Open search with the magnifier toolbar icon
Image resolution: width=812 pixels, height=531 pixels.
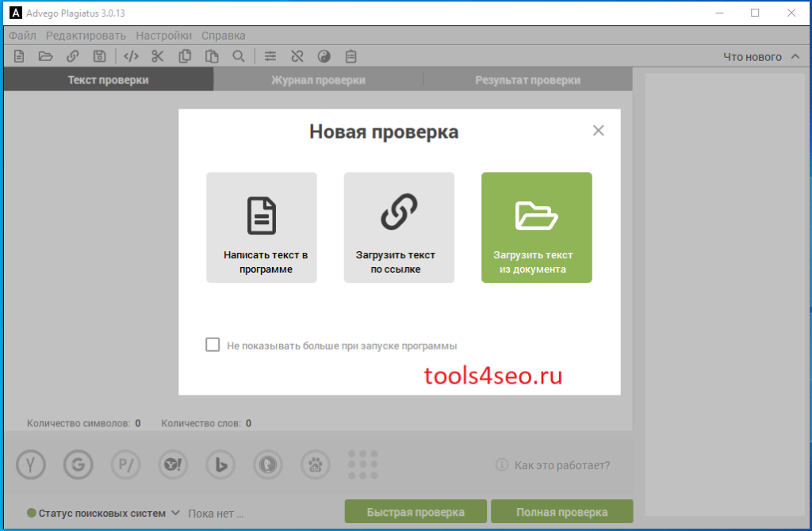click(238, 56)
